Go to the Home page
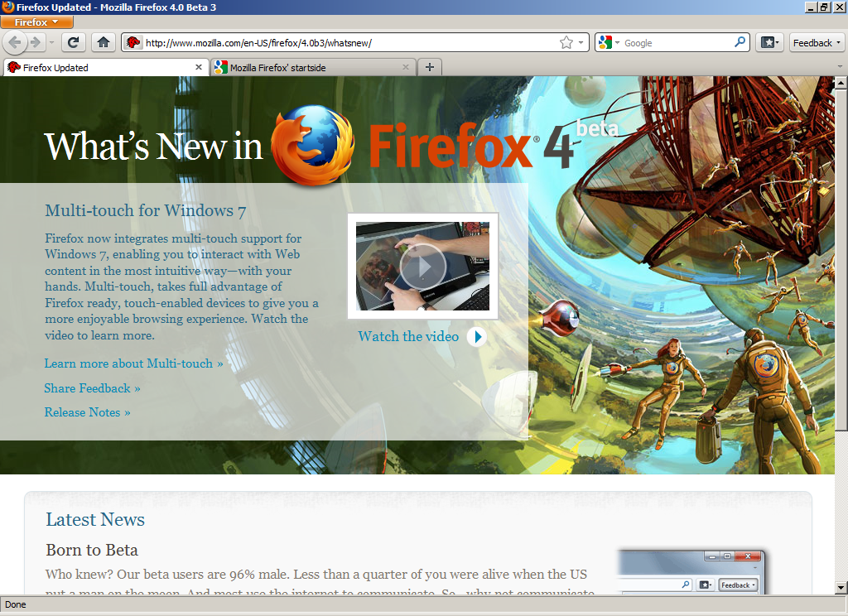This screenshot has height=616, width=848. (x=104, y=42)
